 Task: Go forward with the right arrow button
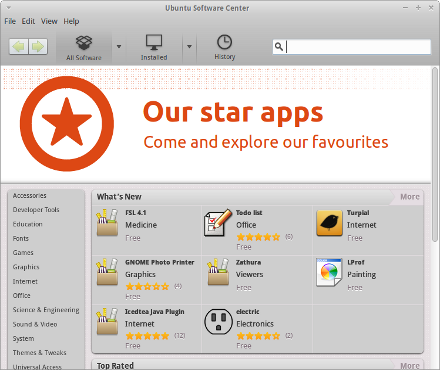[x=38, y=46]
